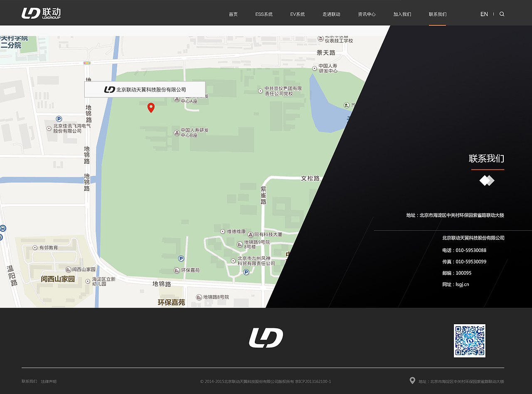Click the parking icon near 北京佳讯飞鸿电气

click(x=59, y=119)
